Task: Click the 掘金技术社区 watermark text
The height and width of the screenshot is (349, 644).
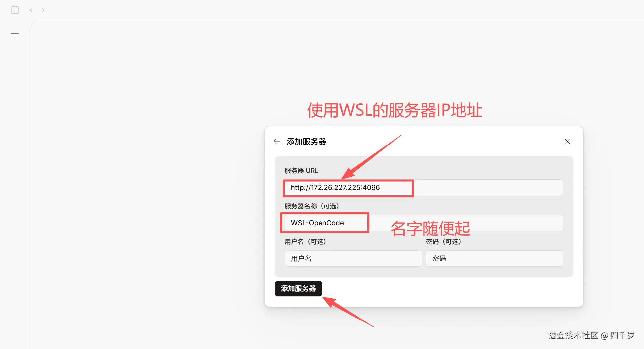Action: pyautogui.click(x=573, y=335)
